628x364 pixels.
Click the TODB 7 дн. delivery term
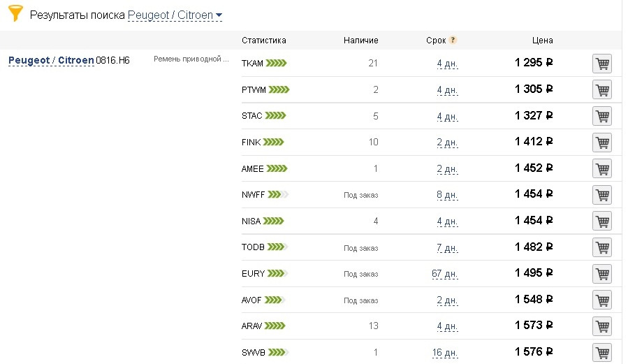click(x=447, y=247)
